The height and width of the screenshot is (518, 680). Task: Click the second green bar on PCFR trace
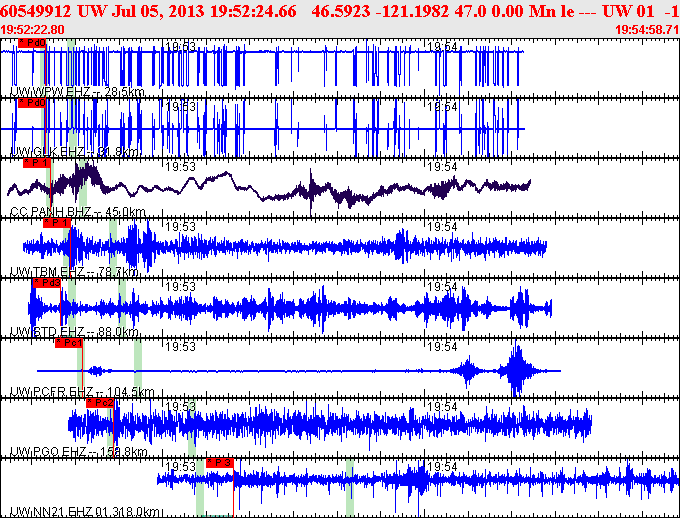point(138,368)
